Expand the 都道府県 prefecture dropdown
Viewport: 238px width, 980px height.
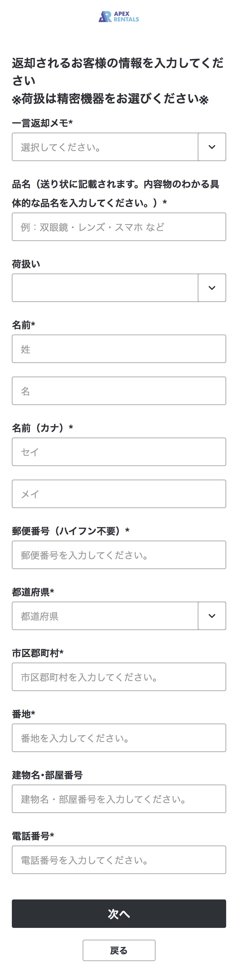tap(105, 616)
